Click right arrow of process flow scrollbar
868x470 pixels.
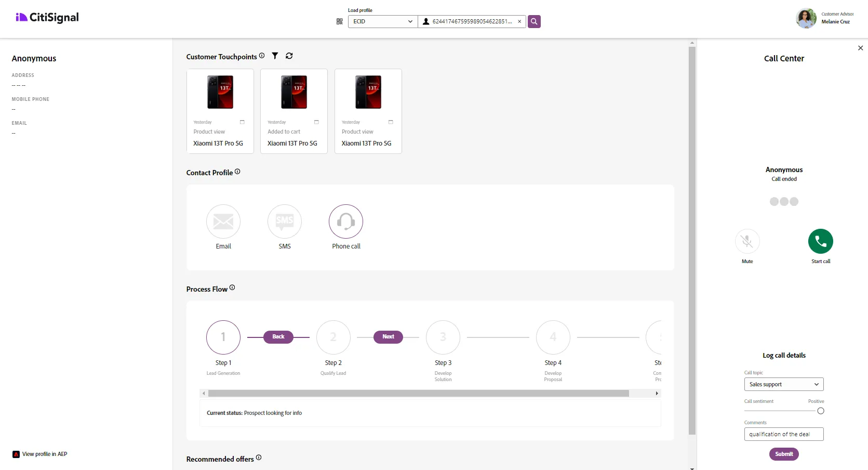(x=657, y=394)
